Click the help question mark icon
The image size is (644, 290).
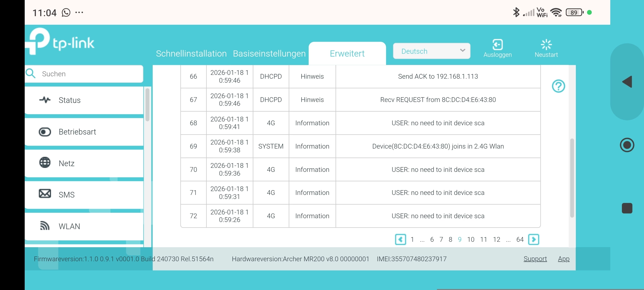(x=558, y=86)
